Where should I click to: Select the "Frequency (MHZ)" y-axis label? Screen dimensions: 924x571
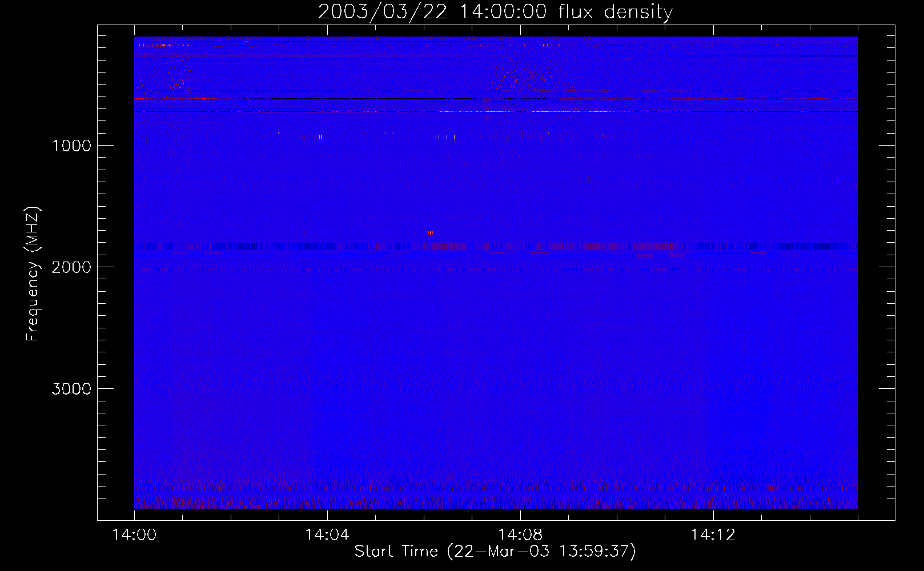[33, 274]
